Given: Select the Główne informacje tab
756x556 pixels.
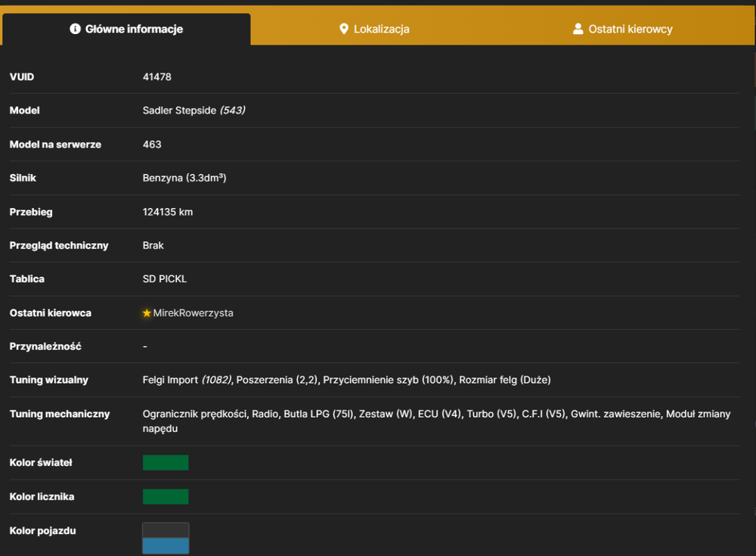Looking at the screenshot, I should (x=126, y=29).
